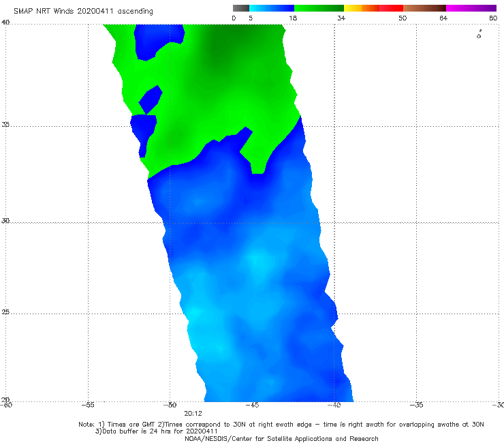The image size is (504, 443).
Task: Click the longitude axis label '-45'
Action: coord(252,405)
